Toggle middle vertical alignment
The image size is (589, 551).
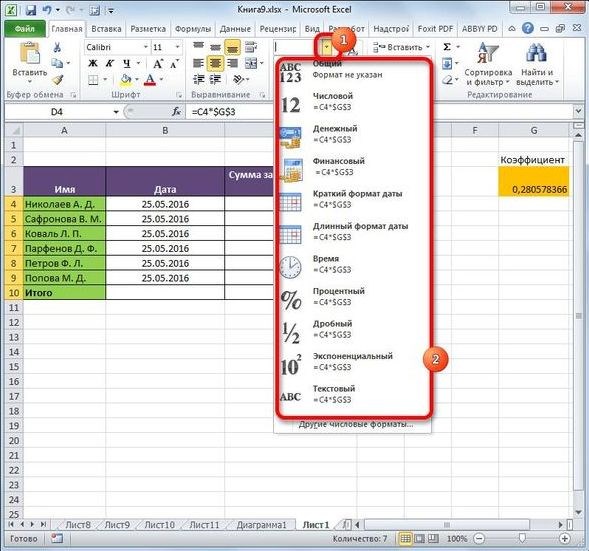(215, 47)
